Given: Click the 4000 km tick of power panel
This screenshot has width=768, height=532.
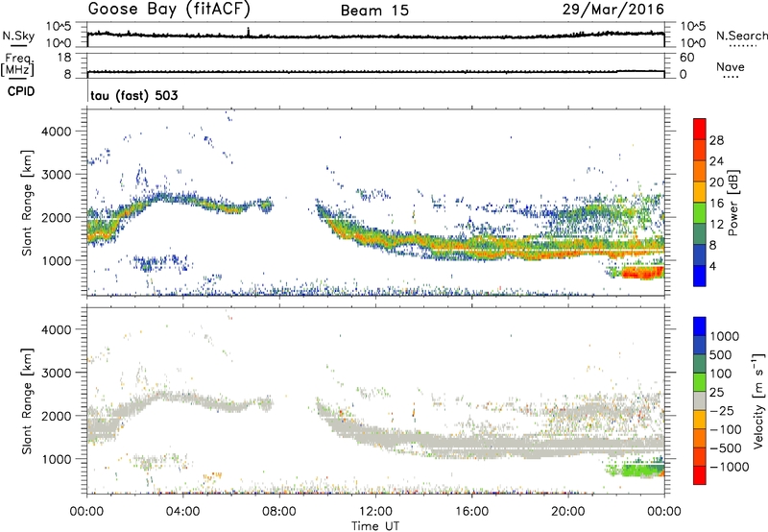Looking at the screenshot, I should tap(57, 132).
